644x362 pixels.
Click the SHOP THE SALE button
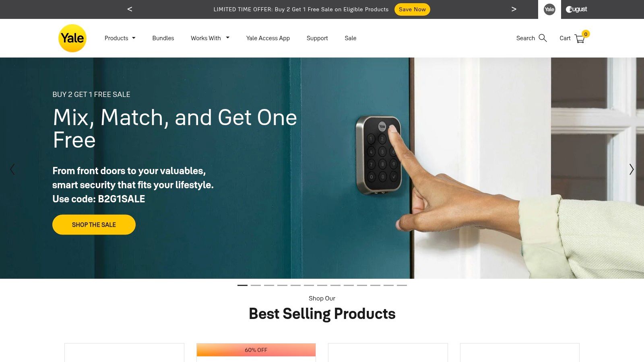[94, 224]
